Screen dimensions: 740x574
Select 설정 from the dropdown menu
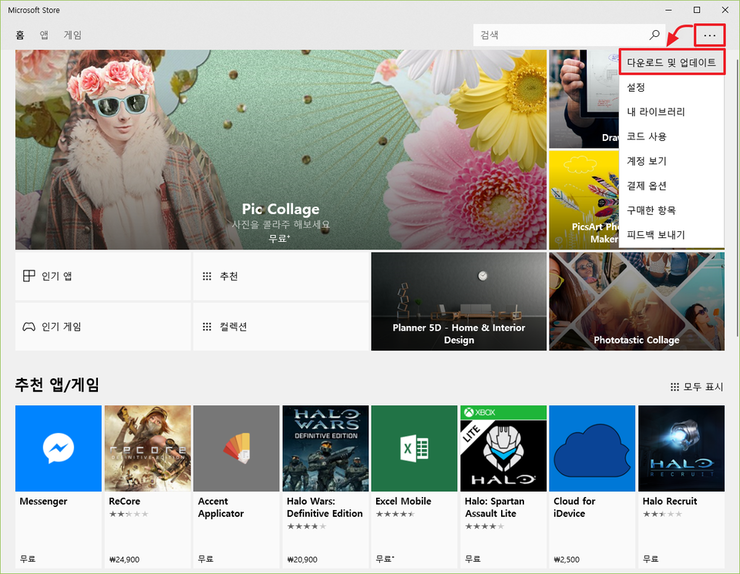coord(672,87)
